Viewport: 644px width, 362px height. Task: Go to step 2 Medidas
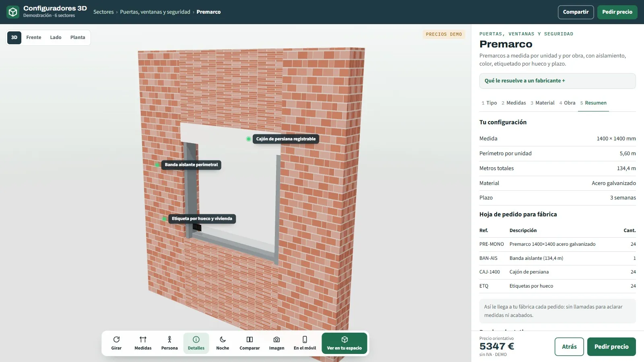(514, 103)
